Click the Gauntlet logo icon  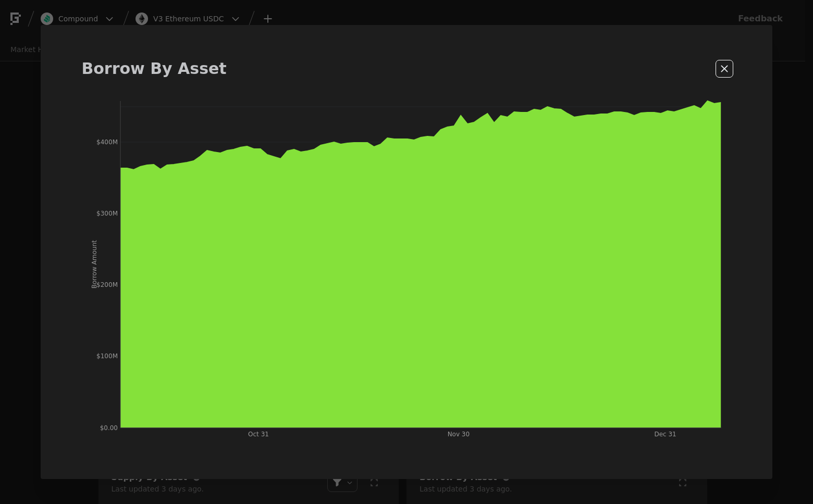click(x=16, y=19)
